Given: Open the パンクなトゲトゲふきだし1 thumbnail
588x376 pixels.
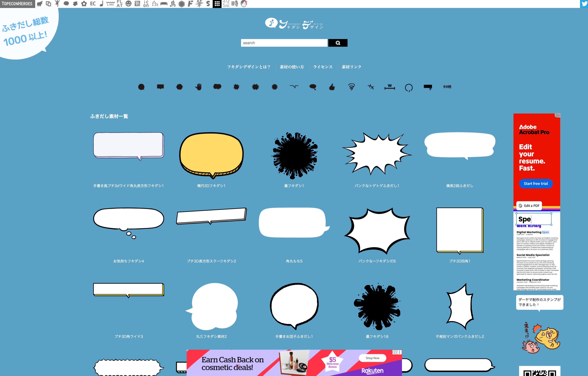Looking at the screenshot, I should tap(377, 154).
